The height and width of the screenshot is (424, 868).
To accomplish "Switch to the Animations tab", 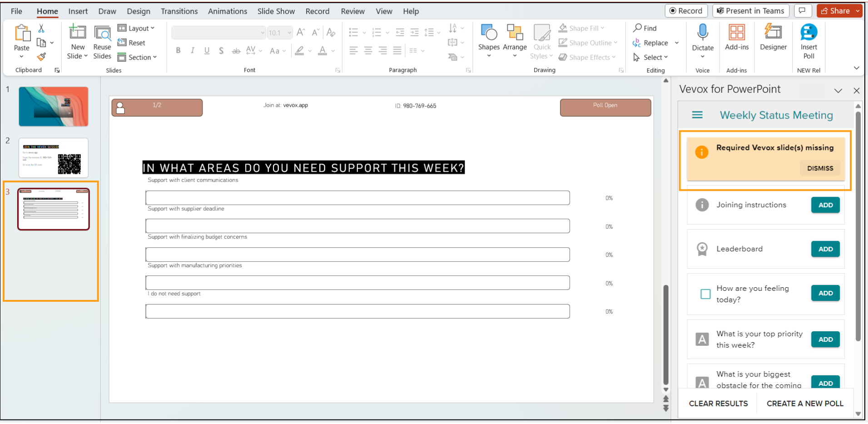I will click(x=227, y=11).
